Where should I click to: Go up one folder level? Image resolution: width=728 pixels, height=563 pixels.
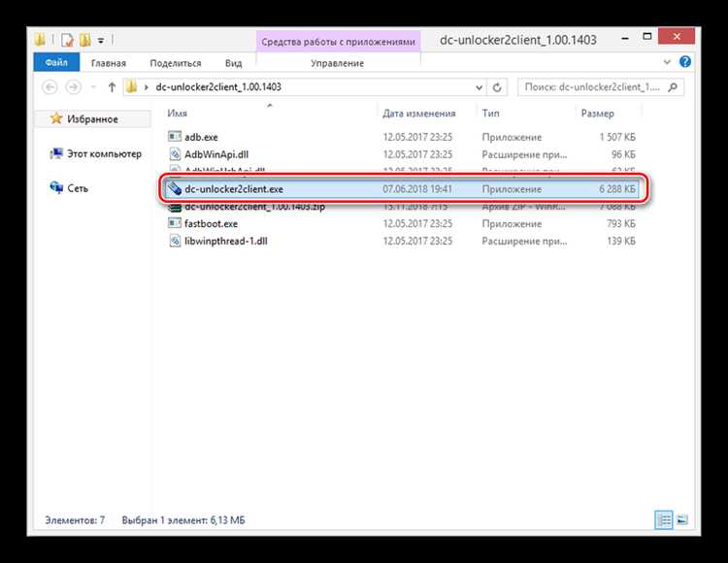112,86
